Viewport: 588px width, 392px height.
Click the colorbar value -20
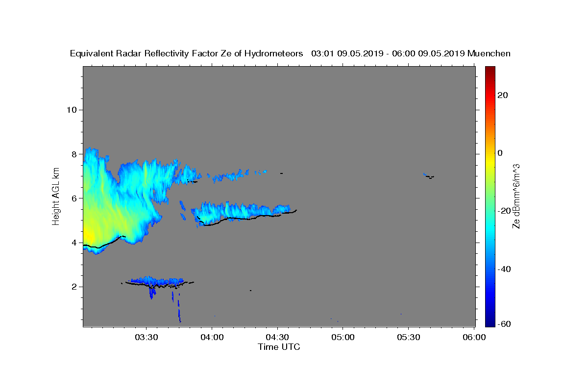click(504, 211)
